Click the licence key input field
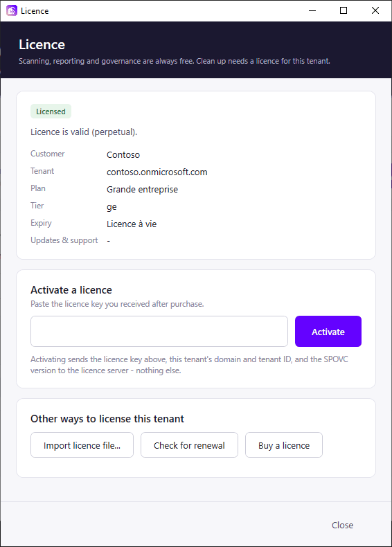The height and width of the screenshot is (547, 392). (x=159, y=332)
